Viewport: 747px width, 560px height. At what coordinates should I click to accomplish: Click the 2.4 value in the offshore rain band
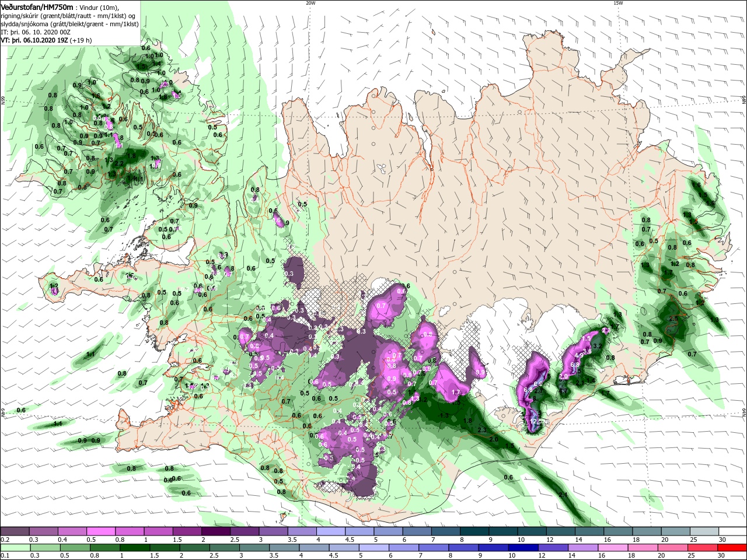563,495
